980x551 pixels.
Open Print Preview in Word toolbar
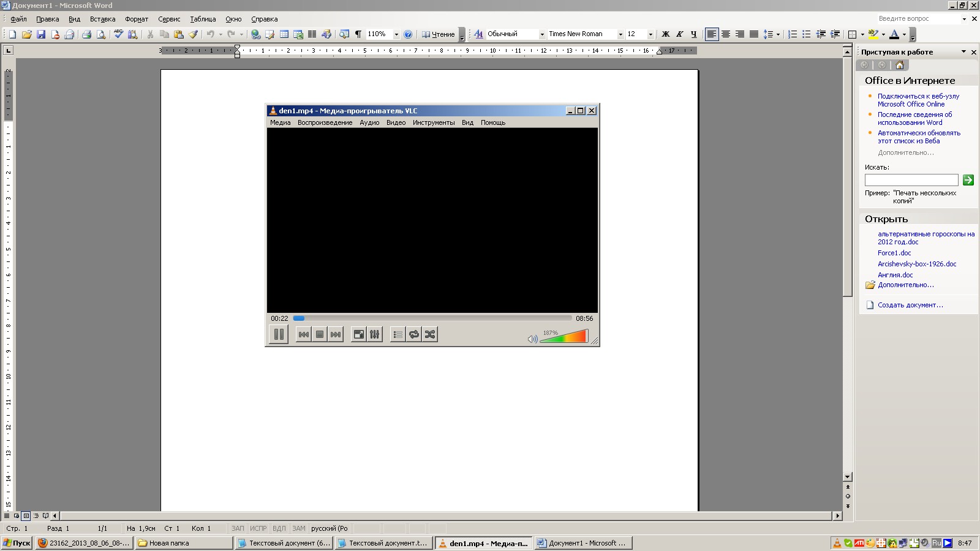(x=101, y=34)
